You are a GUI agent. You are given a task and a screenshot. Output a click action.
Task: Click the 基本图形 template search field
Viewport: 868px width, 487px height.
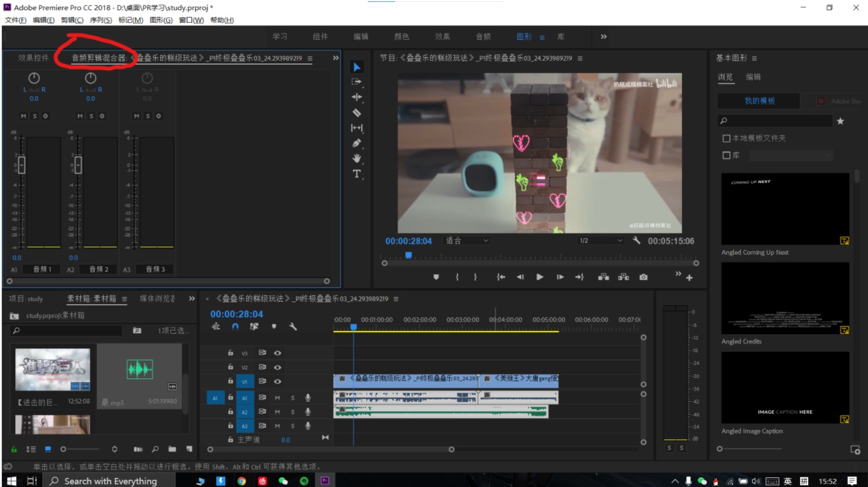point(775,121)
